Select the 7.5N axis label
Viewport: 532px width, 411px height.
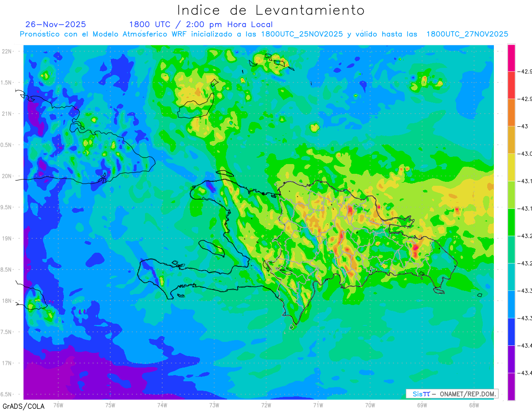7,332
